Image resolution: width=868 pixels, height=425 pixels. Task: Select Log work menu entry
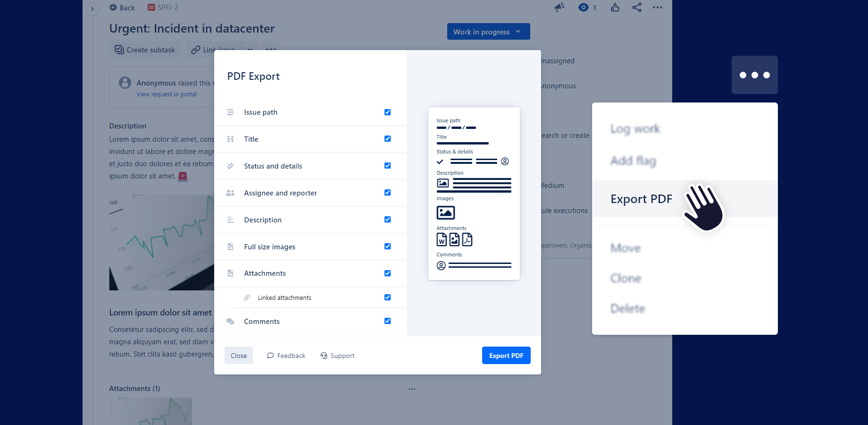pos(635,129)
